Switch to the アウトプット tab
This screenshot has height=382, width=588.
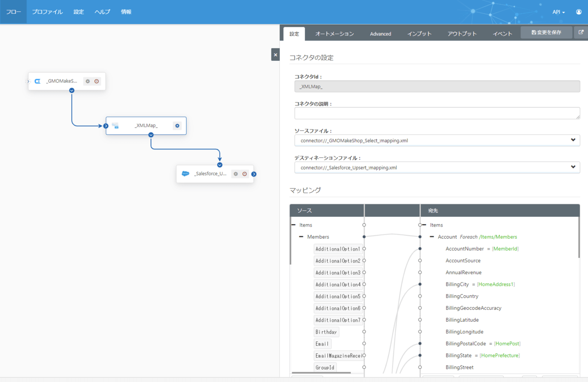coord(462,34)
